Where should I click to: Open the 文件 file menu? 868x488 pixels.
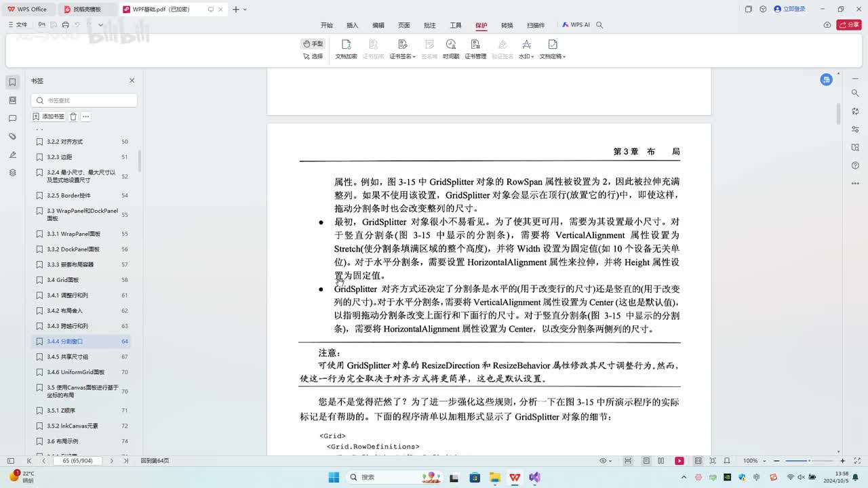click(x=18, y=25)
